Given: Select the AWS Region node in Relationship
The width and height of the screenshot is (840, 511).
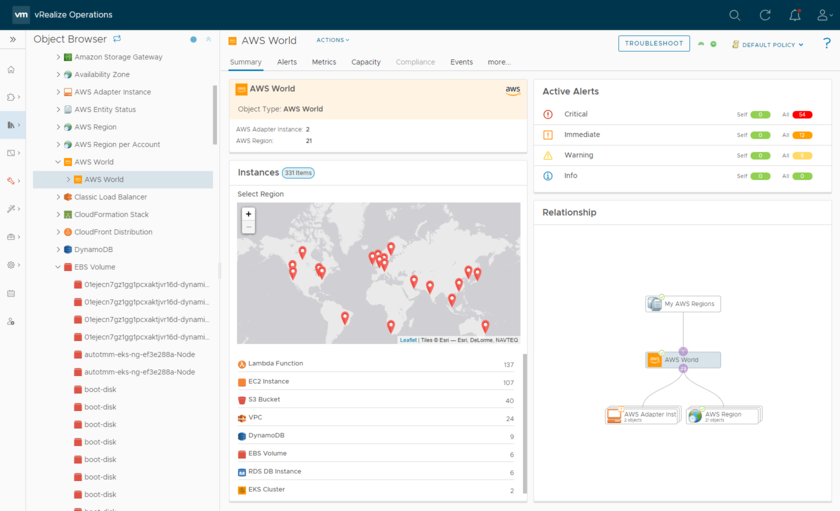Looking at the screenshot, I should (723, 414).
